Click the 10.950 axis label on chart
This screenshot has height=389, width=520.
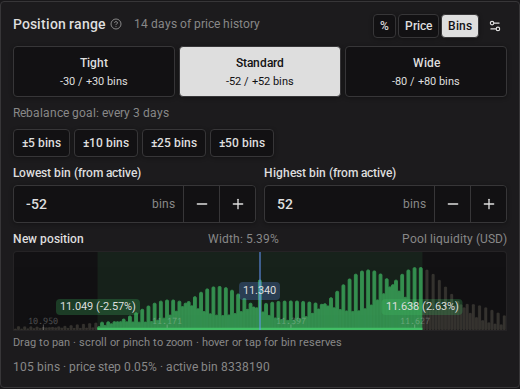tap(43, 321)
